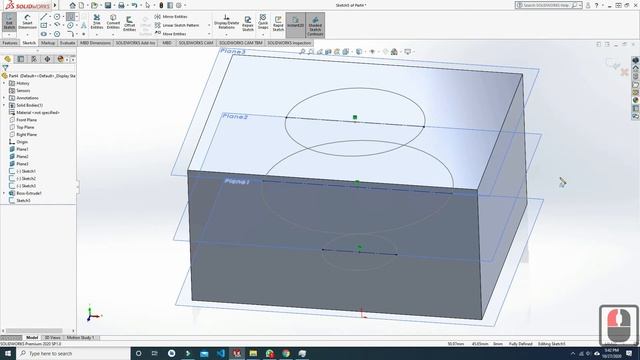Open the DisplayManager tab
This screenshot has height=360, width=640.
click(60, 59)
